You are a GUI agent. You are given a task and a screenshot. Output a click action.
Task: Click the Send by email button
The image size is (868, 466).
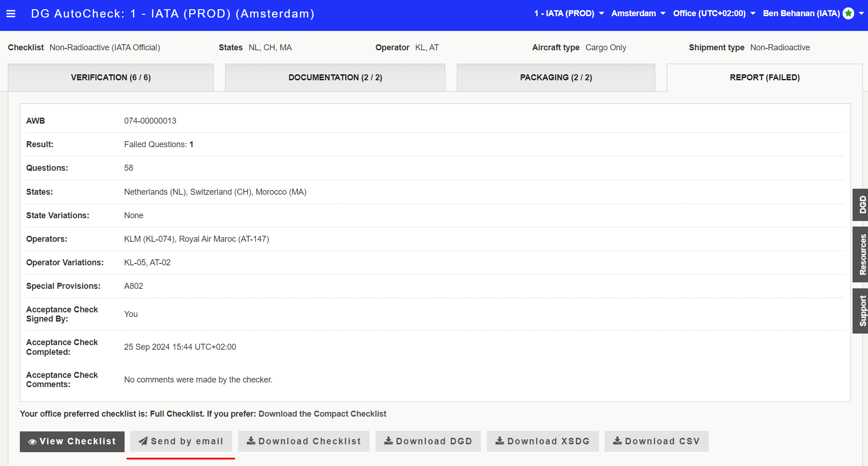click(181, 442)
